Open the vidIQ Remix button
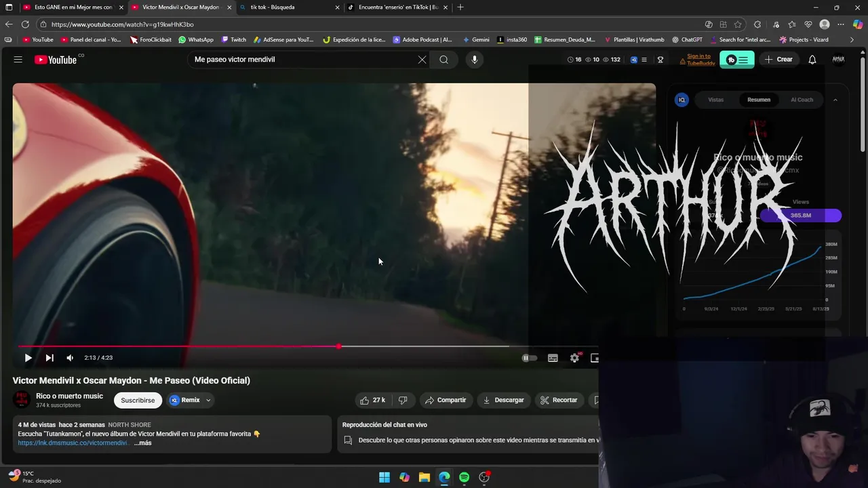The width and height of the screenshot is (868, 488). (x=184, y=400)
